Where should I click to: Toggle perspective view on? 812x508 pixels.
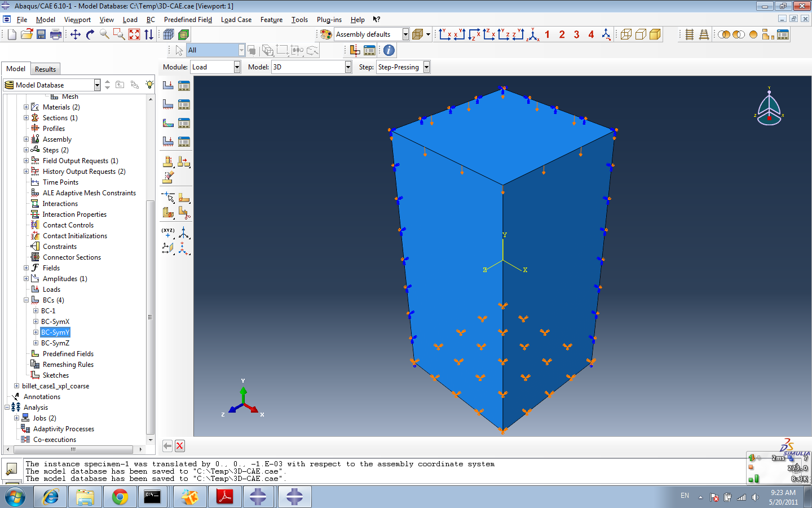click(704, 34)
